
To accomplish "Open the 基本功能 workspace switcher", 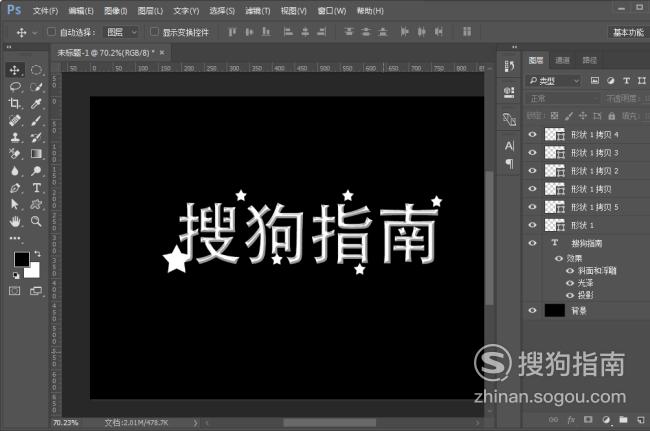I will click(x=628, y=32).
